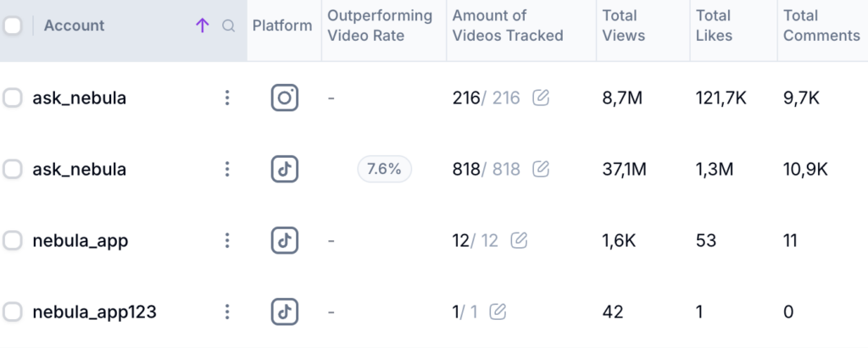Select the nebula_app row checkbox
The height and width of the screenshot is (348, 868).
[x=13, y=241]
